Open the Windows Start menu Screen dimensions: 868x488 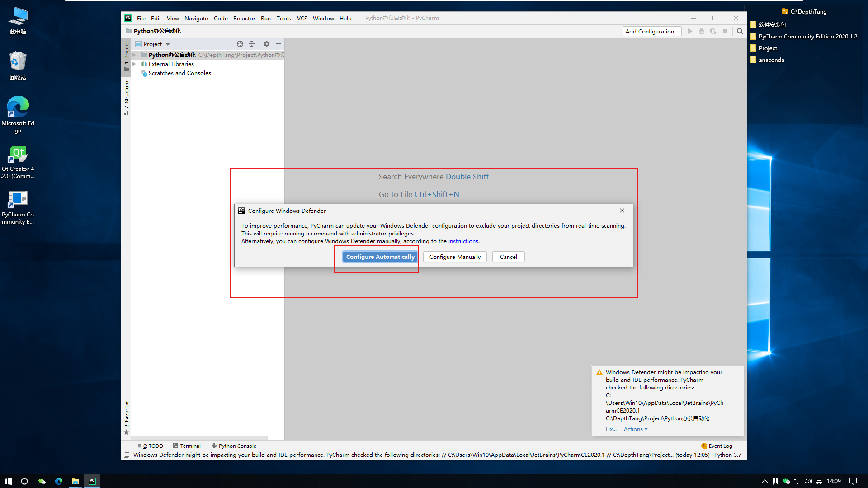(8, 481)
